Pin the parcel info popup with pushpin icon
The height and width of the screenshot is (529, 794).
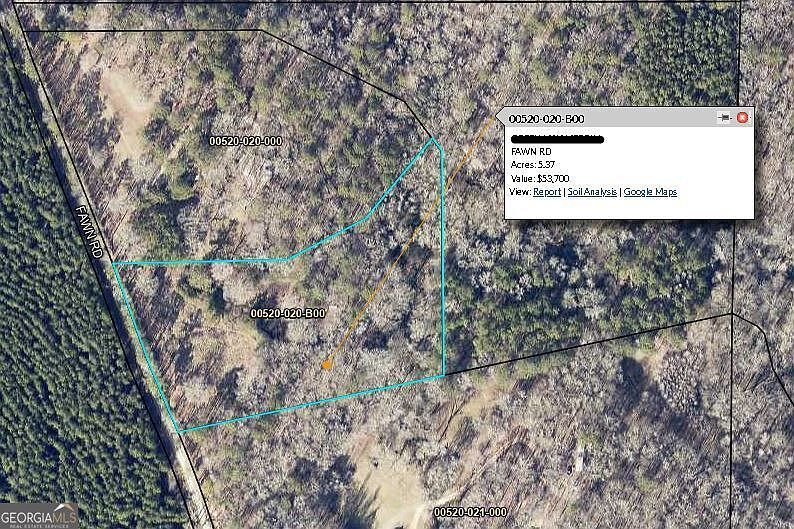pos(725,118)
